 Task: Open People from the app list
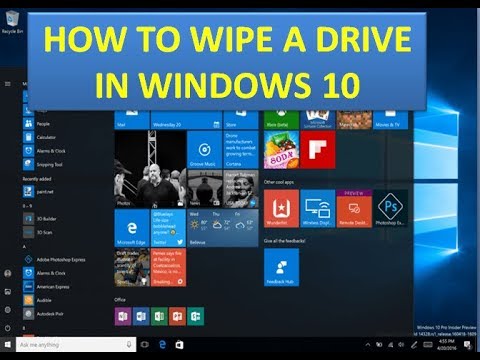point(43,124)
